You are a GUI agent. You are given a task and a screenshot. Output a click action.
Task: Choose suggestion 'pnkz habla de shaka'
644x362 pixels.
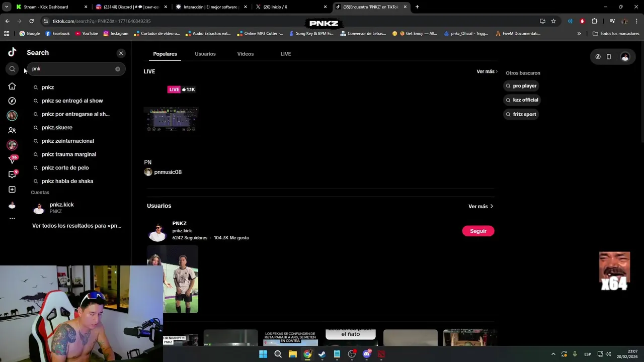[67, 181]
